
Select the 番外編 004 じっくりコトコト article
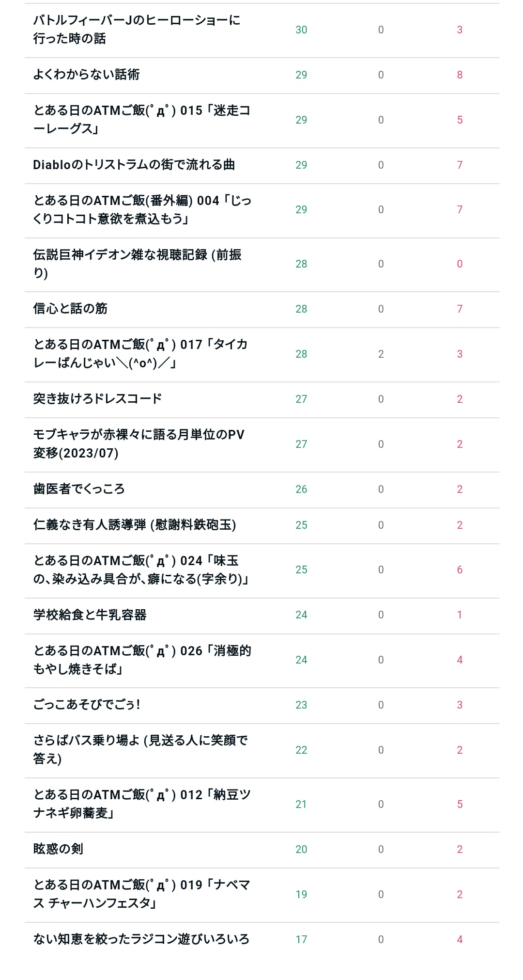(x=142, y=210)
